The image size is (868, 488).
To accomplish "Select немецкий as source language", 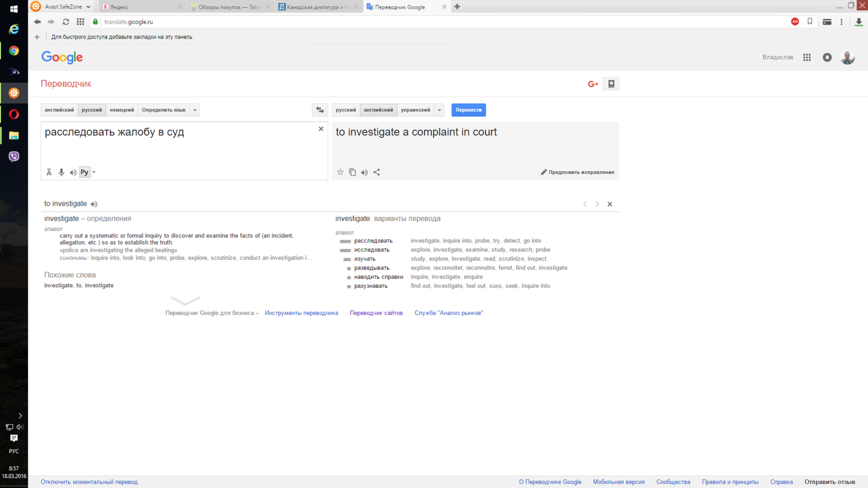I will click(122, 110).
